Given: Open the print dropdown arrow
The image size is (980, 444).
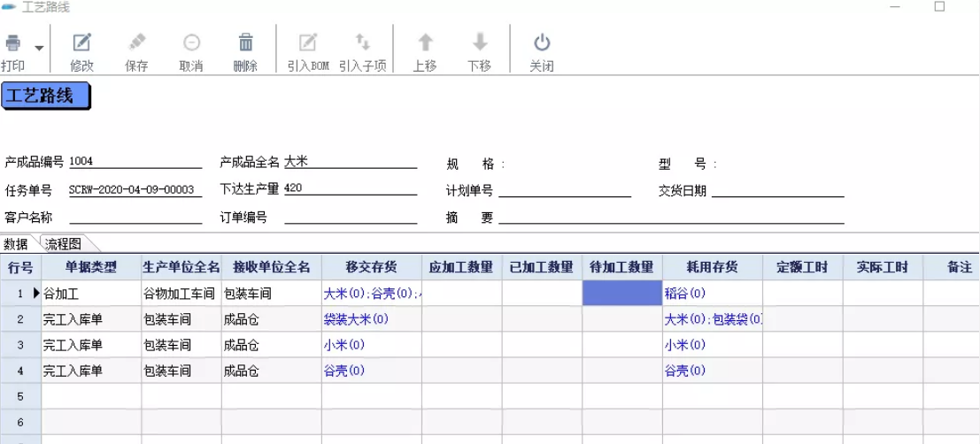Looking at the screenshot, I should (39, 48).
